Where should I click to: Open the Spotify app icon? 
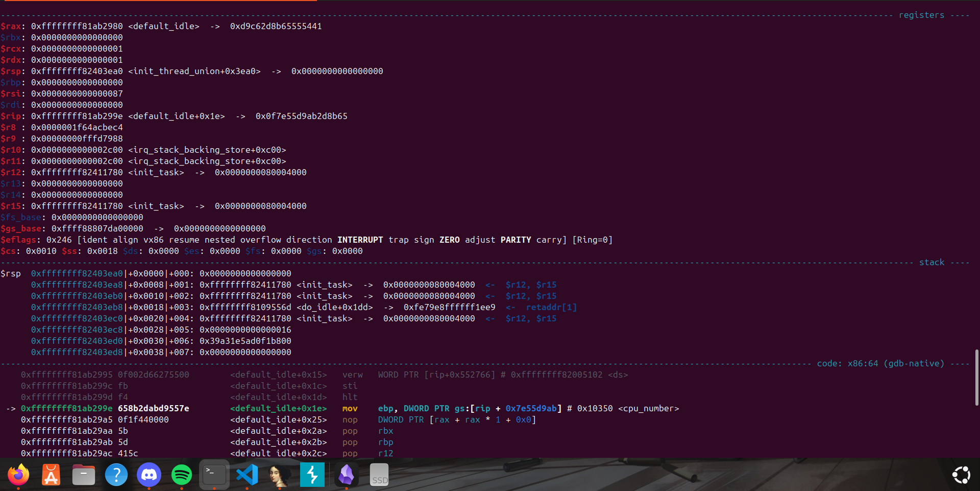182,475
